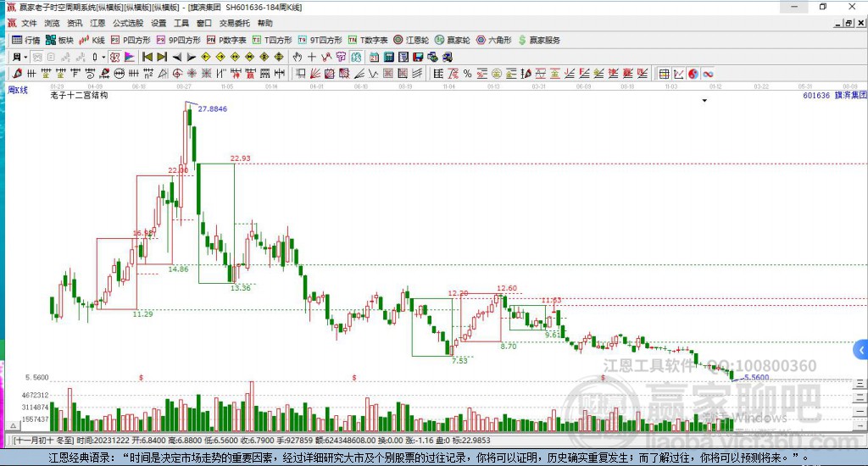Switch to the K线 view
The height and width of the screenshot is (466, 868).
92,40
